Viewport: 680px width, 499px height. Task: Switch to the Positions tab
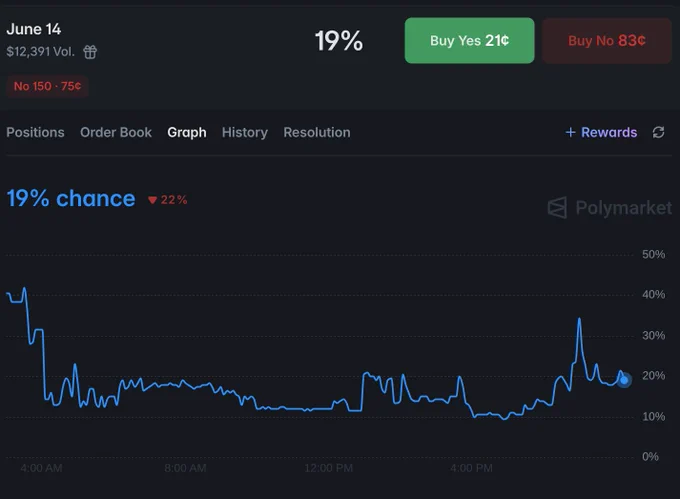point(35,132)
